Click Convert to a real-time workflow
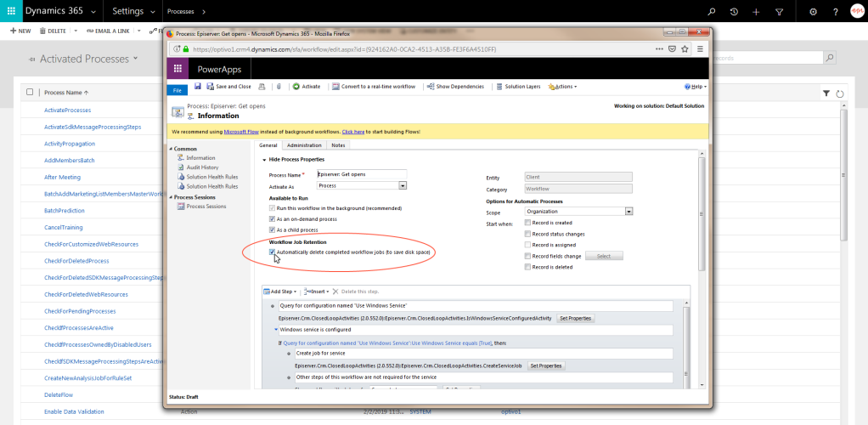868x425 pixels. coord(374,86)
